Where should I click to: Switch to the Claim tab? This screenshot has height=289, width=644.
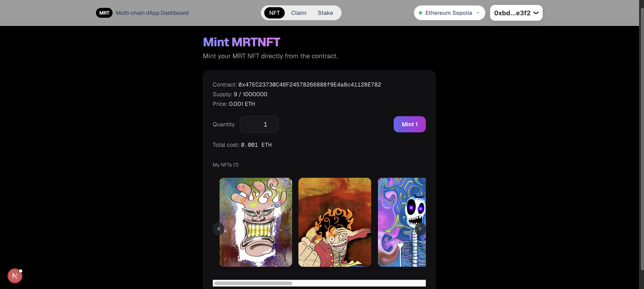coord(298,13)
